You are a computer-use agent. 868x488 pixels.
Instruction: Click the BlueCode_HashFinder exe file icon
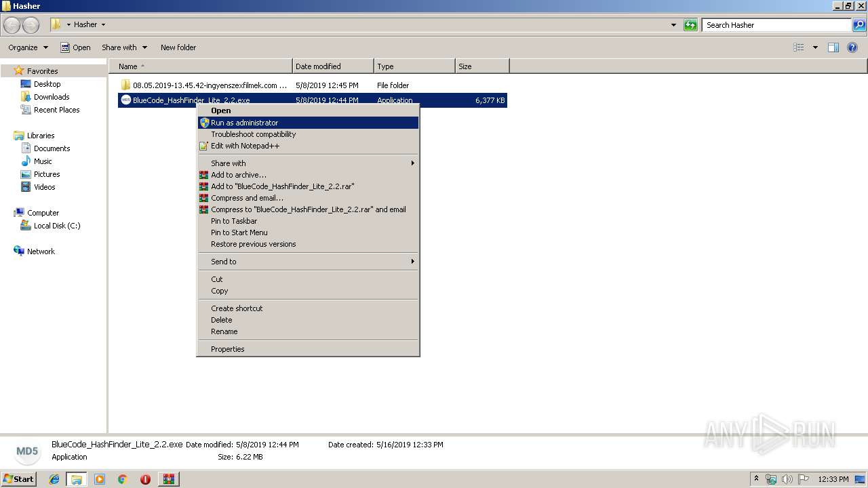[x=125, y=100]
